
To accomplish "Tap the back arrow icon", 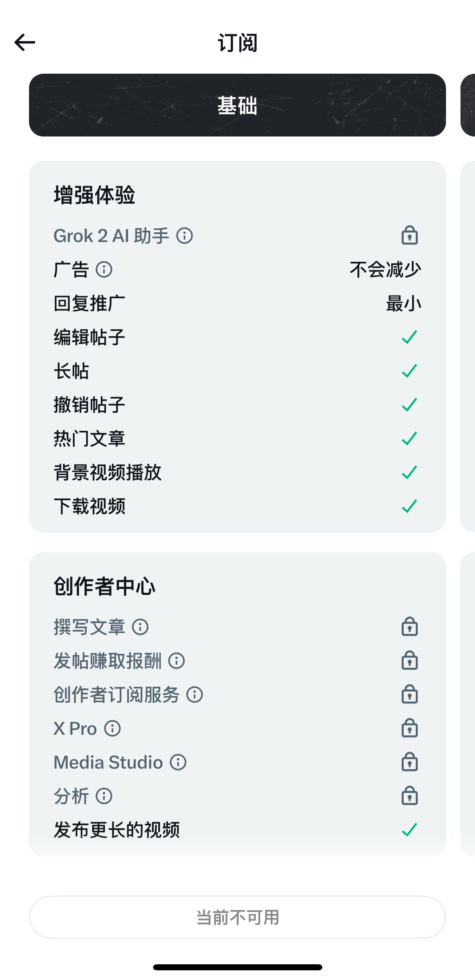I will 25,42.
